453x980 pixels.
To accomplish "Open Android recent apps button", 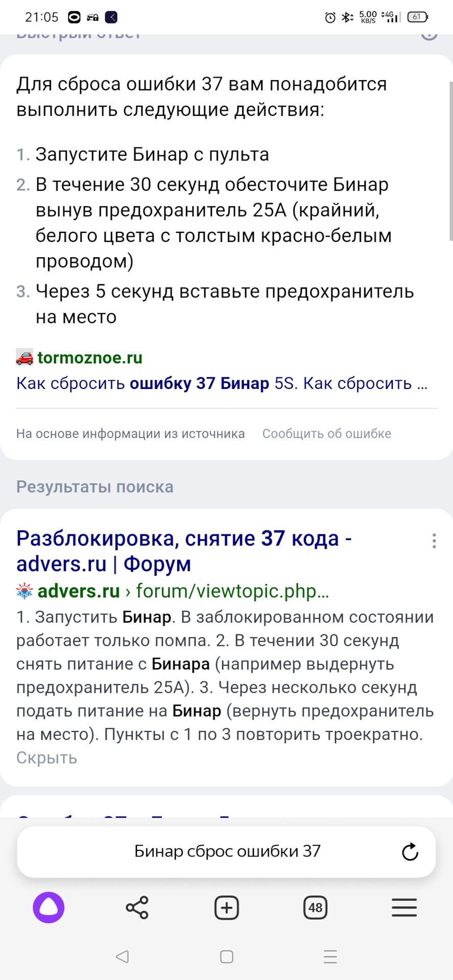I will (330, 957).
